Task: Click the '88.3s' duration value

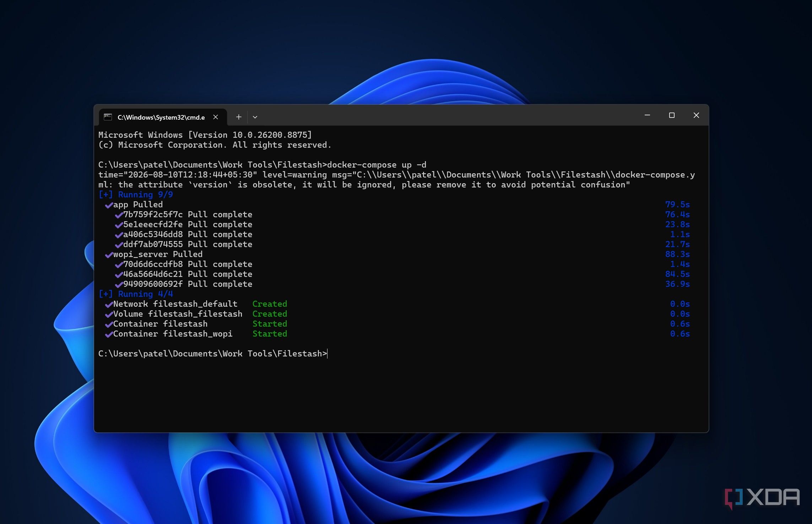Action: coord(677,254)
